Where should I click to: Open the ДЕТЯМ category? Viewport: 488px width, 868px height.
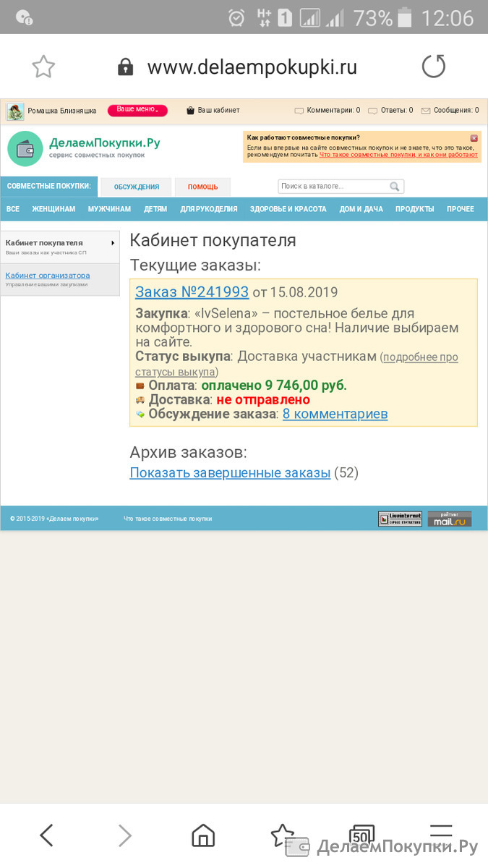[155, 209]
